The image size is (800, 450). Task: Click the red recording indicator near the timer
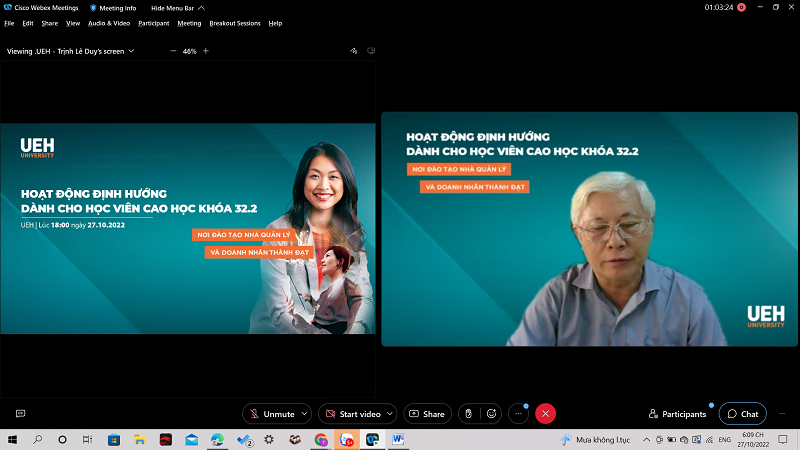(x=741, y=7)
